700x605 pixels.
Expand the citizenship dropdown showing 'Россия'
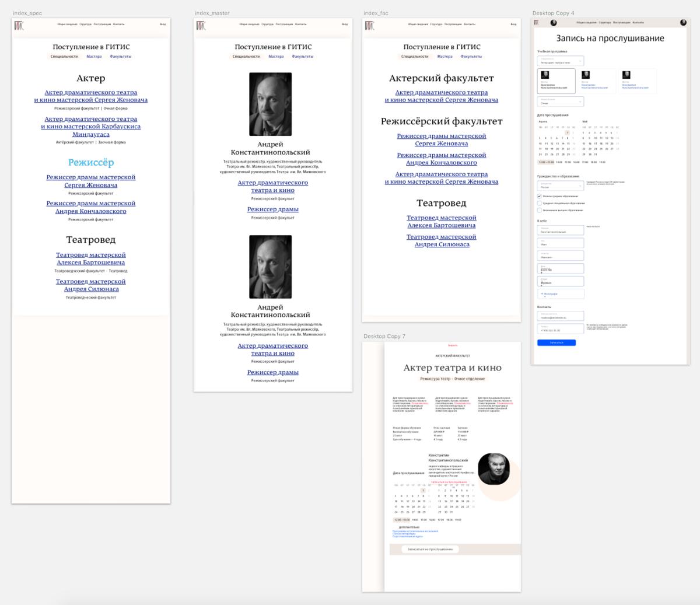[561, 187]
